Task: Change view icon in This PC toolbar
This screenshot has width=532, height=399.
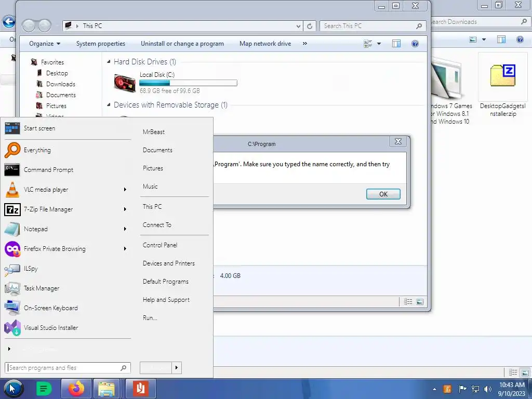Action: coord(368,44)
